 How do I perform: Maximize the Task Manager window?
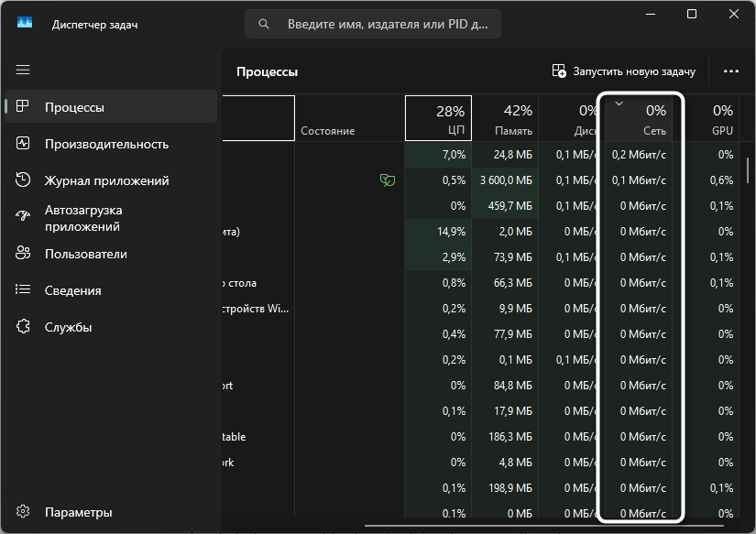coord(691,14)
